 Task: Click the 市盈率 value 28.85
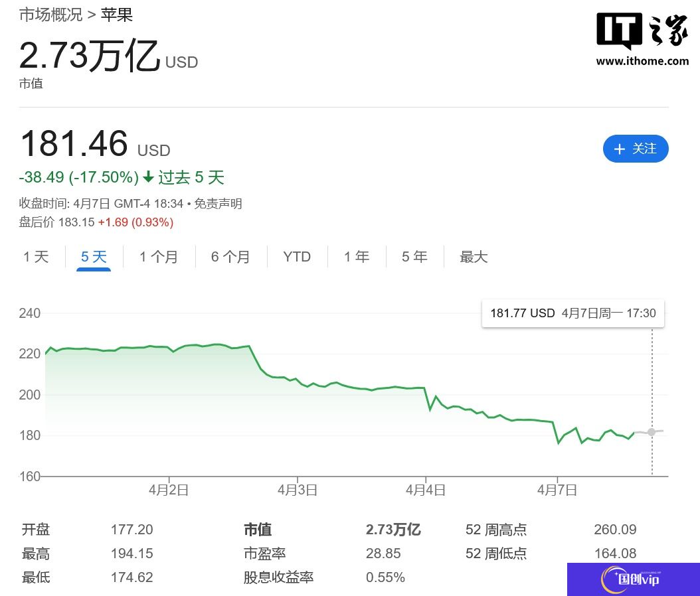tap(383, 554)
